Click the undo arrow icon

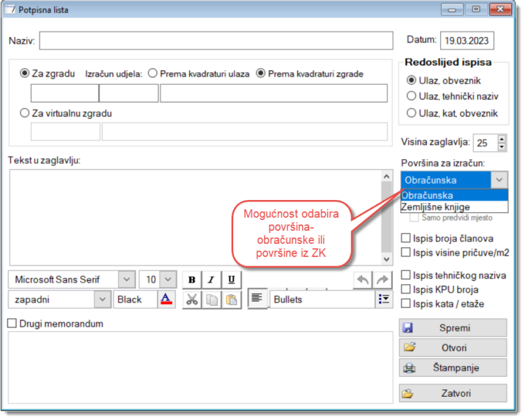click(x=362, y=279)
